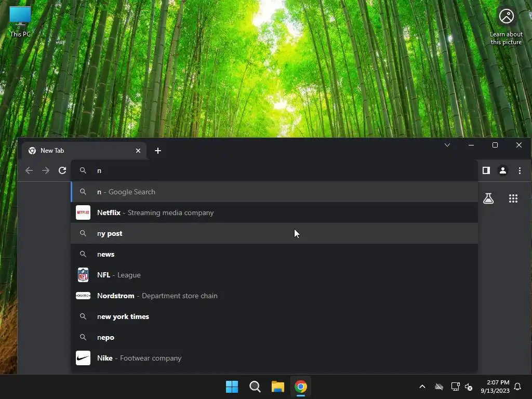The image size is (532, 399).
Task: Click the OneDrive cloud tray icon
Action: [439, 387]
